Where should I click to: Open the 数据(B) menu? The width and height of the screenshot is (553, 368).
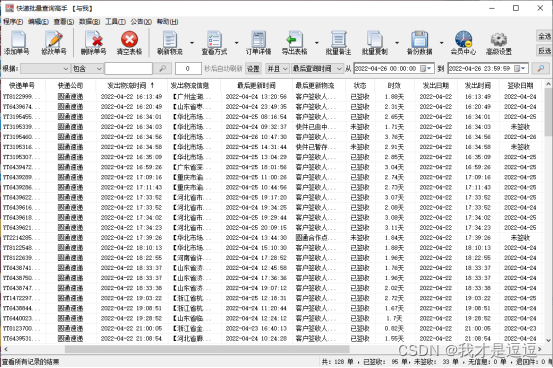pos(90,22)
